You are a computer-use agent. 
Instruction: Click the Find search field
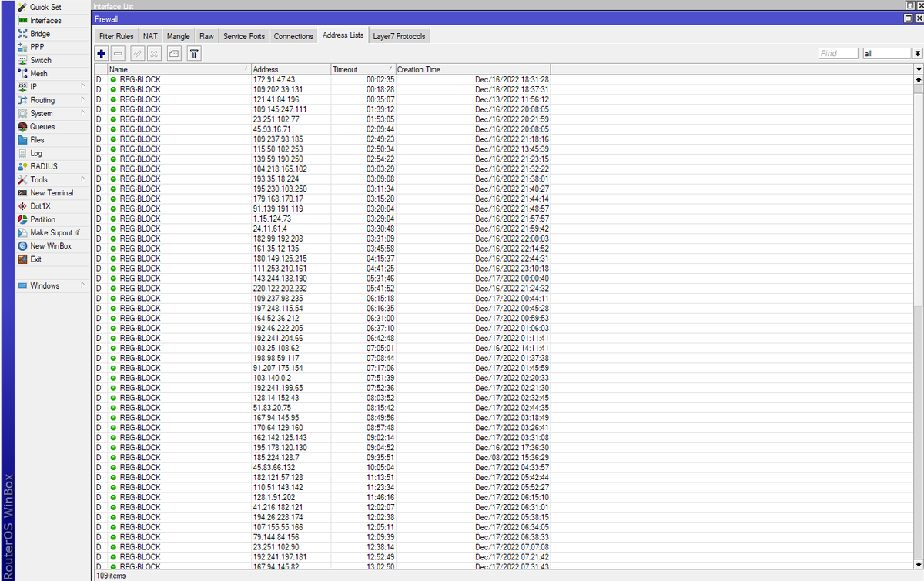click(838, 53)
